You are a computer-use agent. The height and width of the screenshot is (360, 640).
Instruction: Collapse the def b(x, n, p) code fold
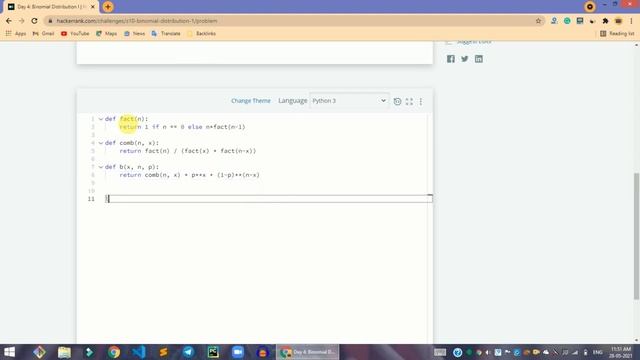point(101,167)
